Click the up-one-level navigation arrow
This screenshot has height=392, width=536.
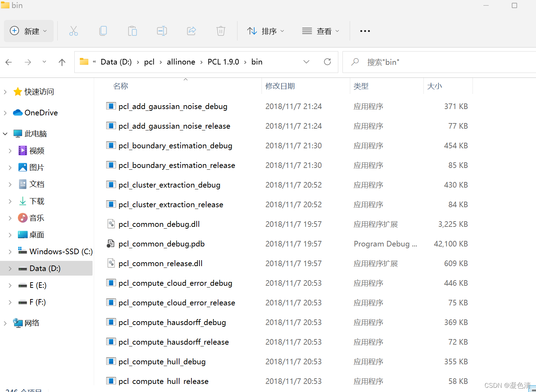pyautogui.click(x=62, y=62)
